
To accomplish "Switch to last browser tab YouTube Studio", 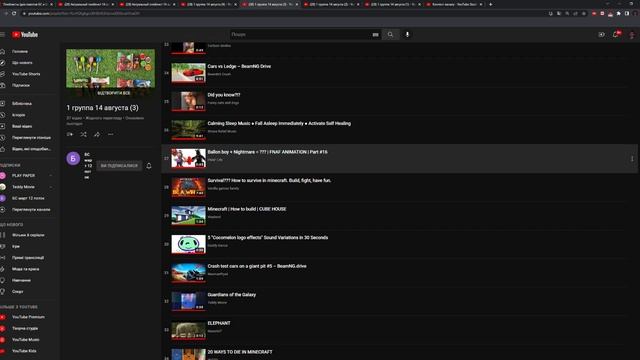I will (x=454, y=4).
